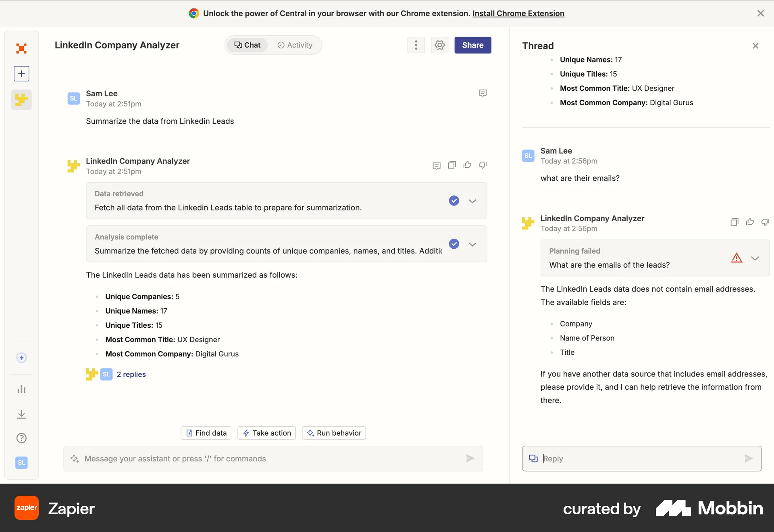Click the Share button
774x532 pixels.
472,45
